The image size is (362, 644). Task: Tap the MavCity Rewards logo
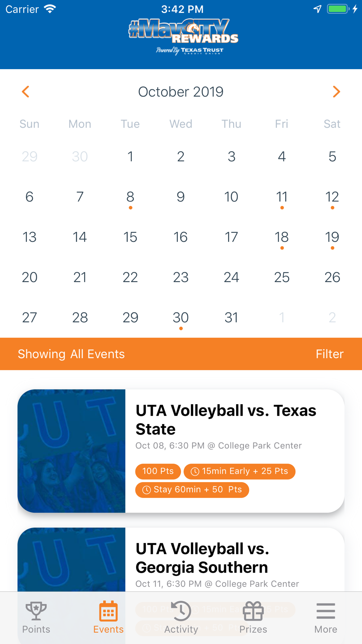pos(183,37)
